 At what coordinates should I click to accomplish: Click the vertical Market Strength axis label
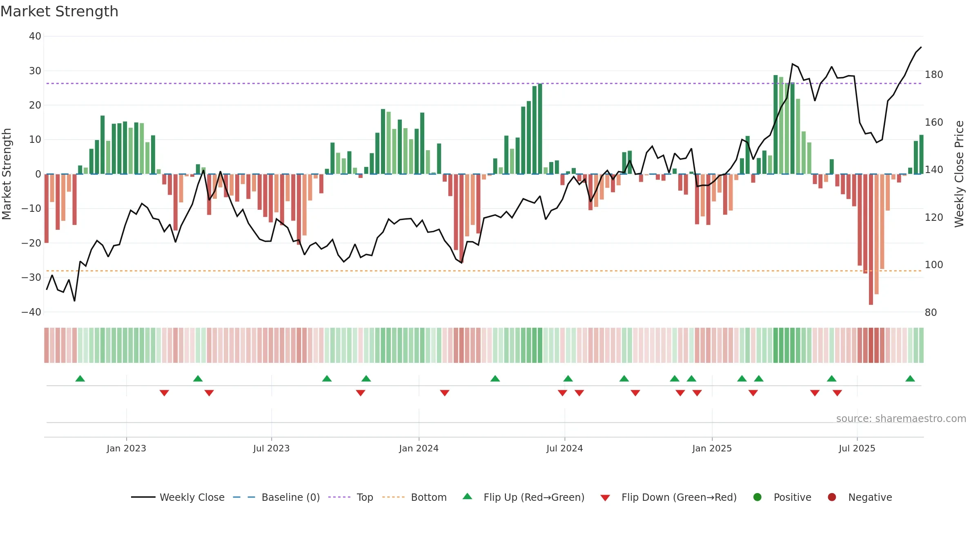click(x=7, y=174)
